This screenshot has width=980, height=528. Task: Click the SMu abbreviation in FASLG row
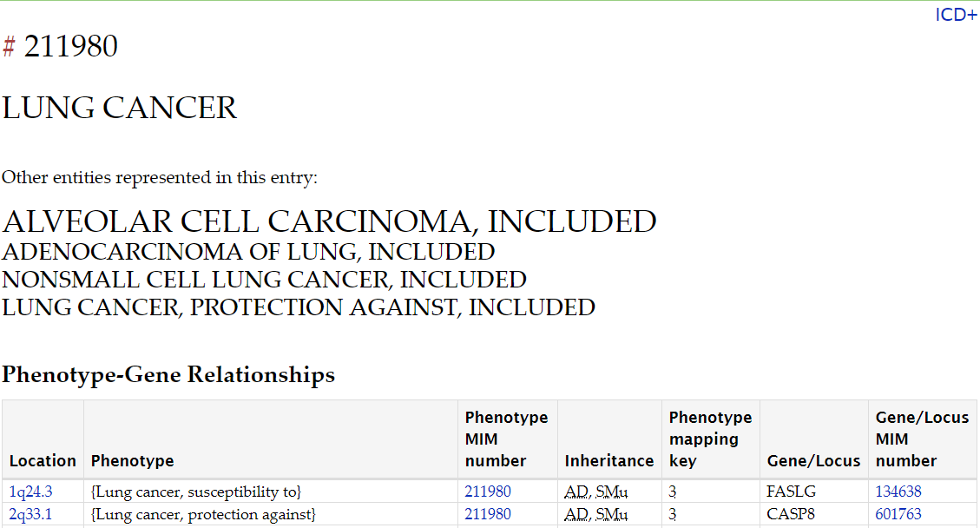(611, 492)
